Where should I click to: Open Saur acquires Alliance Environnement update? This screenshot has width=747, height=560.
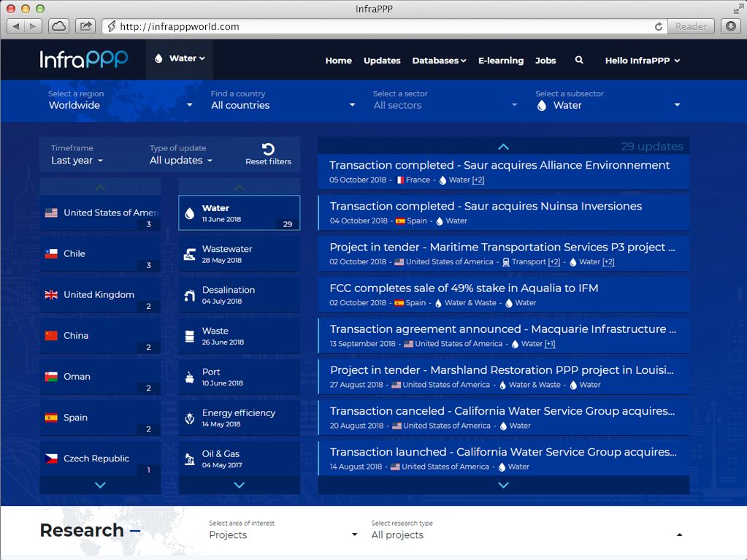coord(499,166)
